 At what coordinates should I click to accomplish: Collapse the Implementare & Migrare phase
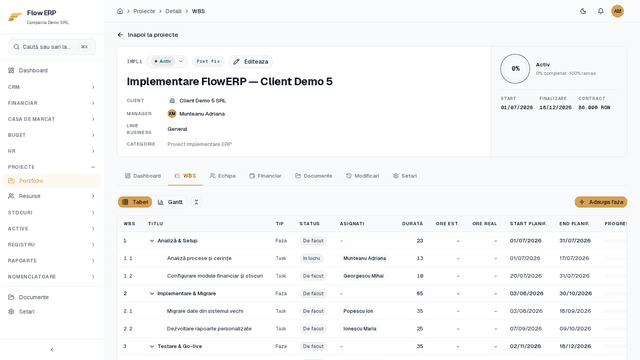pos(152,293)
